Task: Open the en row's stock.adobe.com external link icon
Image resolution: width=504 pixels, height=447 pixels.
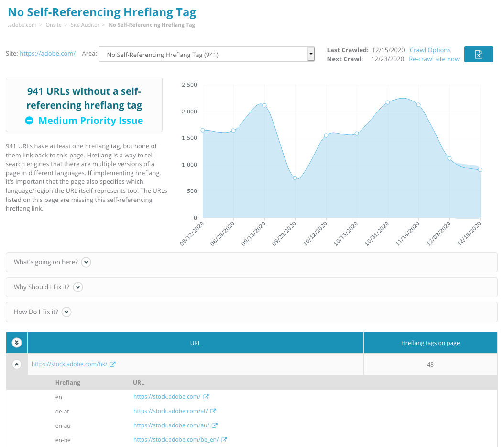Action: coord(206,397)
